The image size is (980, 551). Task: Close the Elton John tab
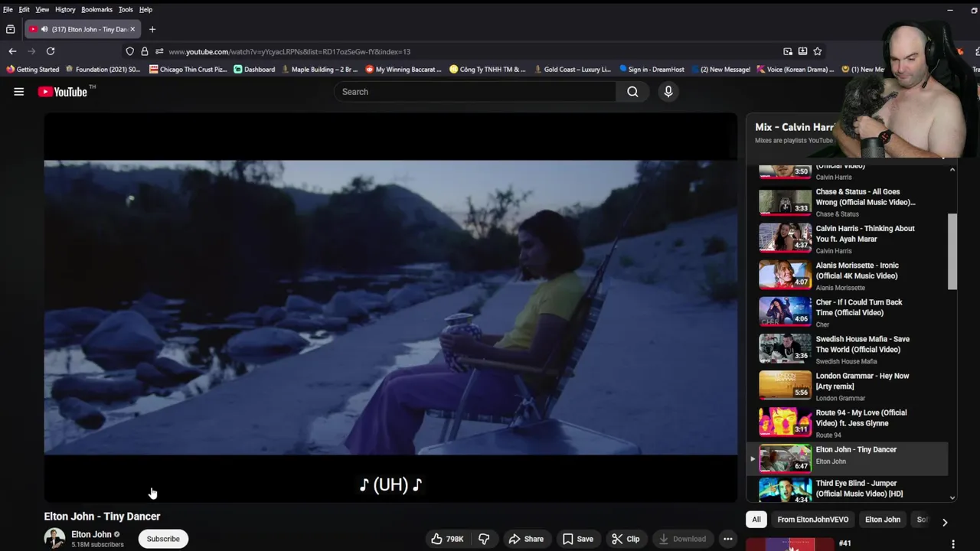(x=132, y=29)
